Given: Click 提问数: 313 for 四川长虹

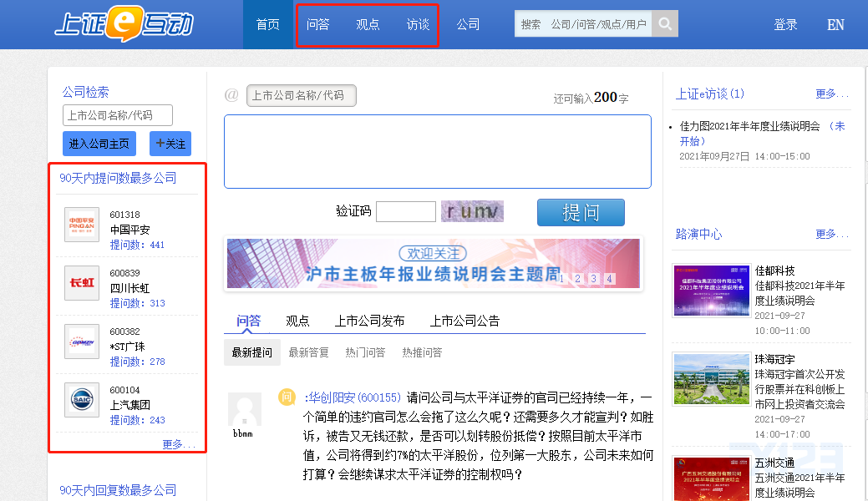Looking at the screenshot, I should [137, 303].
